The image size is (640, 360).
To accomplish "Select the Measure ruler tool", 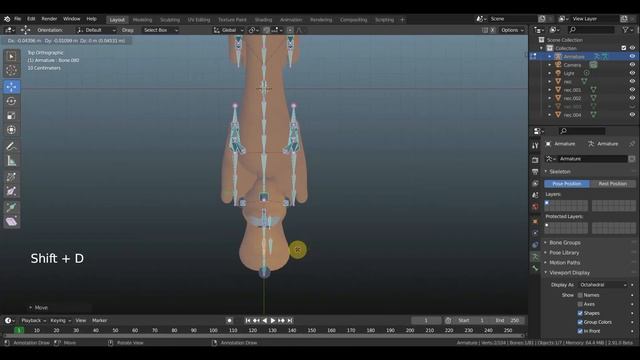I will point(11,160).
